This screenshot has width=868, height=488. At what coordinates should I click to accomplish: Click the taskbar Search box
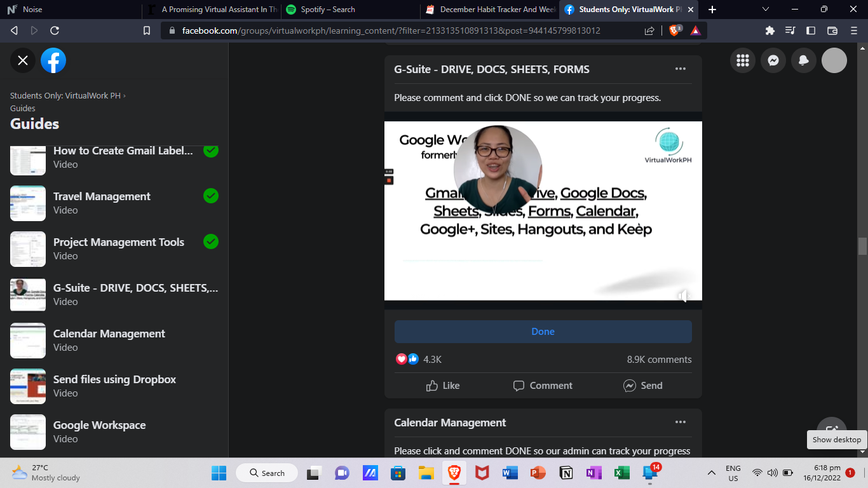pos(267,473)
